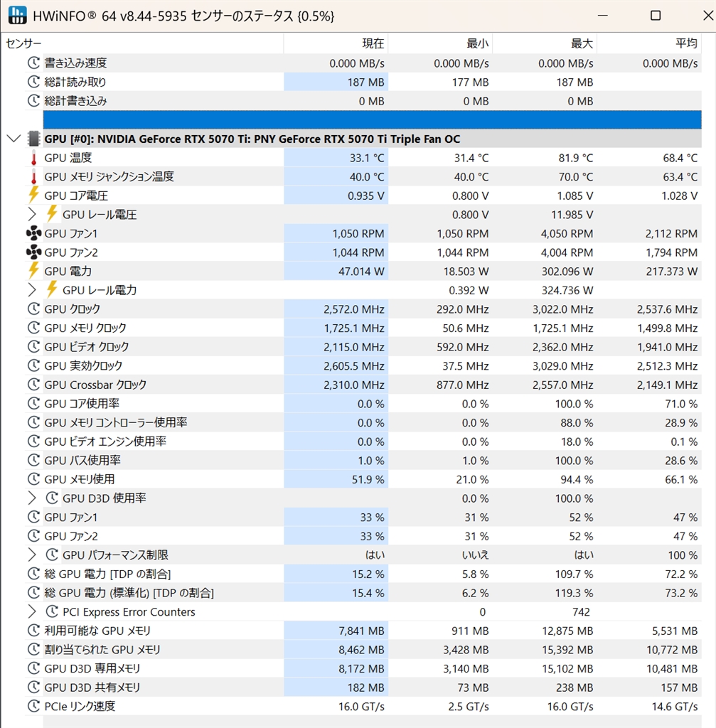Click GPU ファン1 percentage value 33 %
Screen dimensions: 716x728
coord(372,518)
